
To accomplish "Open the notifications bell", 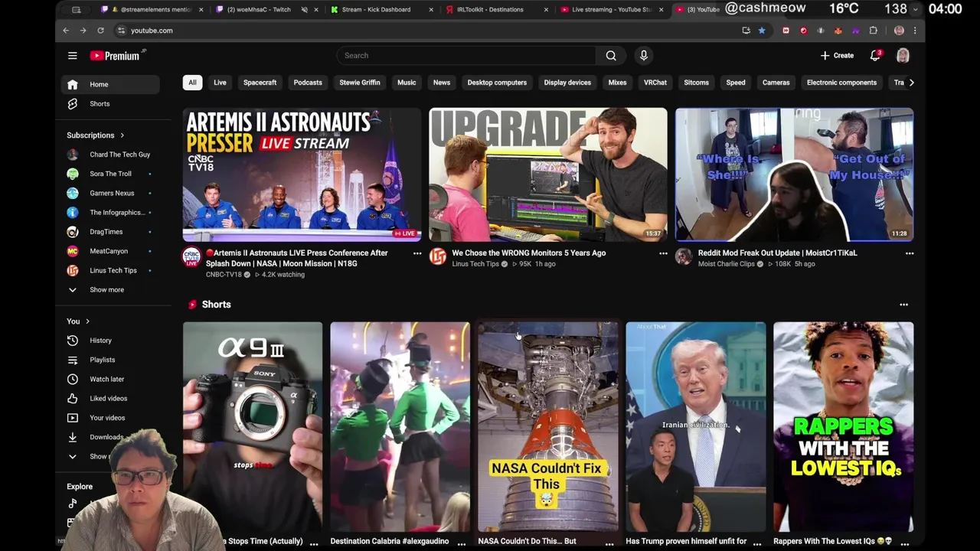I will coord(875,55).
